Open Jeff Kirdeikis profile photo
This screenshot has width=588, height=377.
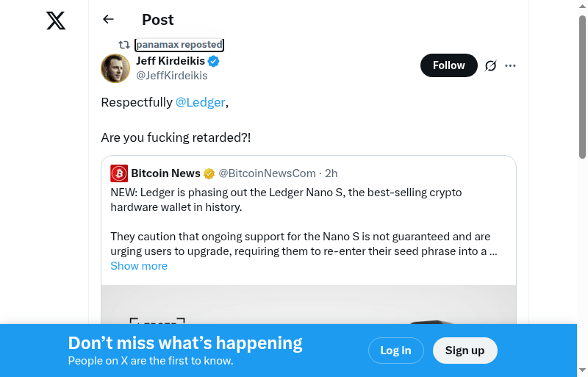[x=115, y=68]
